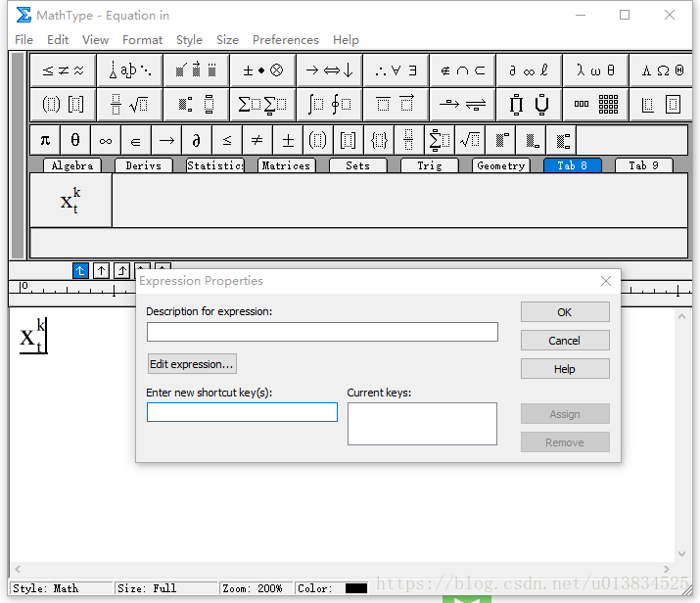700x603 pixels.
Task: Click the Current keys list box
Action: click(x=422, y=424)
